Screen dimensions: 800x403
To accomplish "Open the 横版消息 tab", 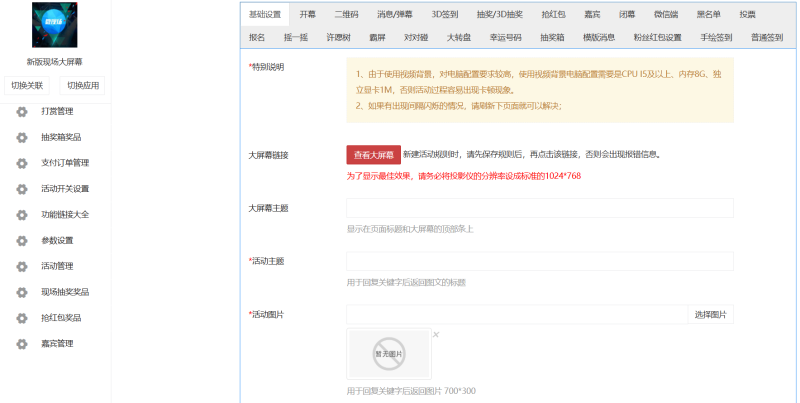I will (x=599, y=37).
